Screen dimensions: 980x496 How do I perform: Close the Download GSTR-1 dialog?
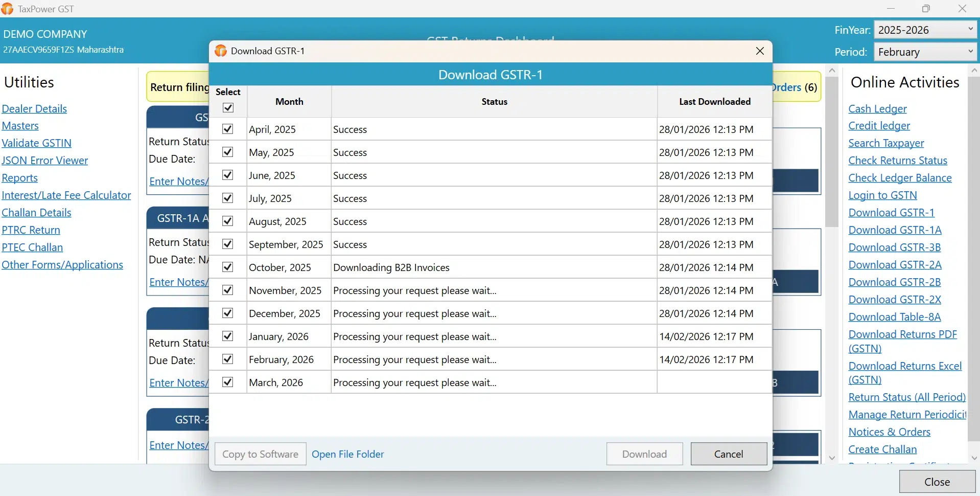click(760, 51)
